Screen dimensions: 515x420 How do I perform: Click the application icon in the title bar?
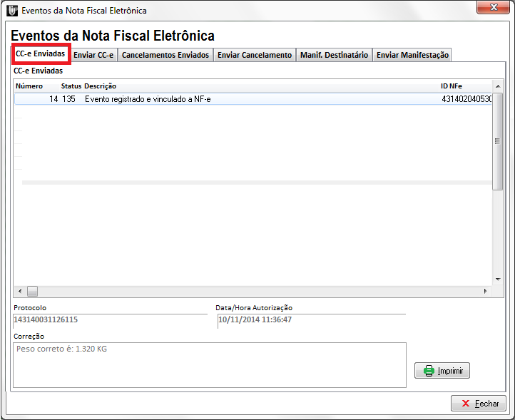tap(11, 11)
